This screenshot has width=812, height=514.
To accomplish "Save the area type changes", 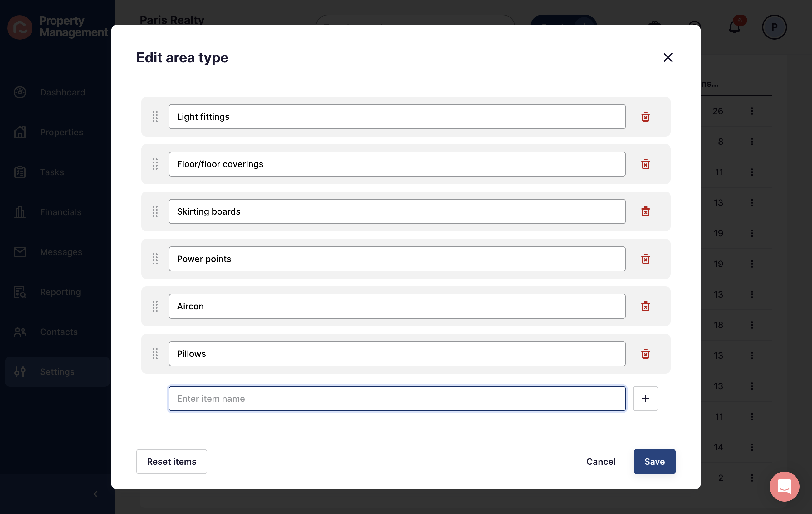I will 654,461.
